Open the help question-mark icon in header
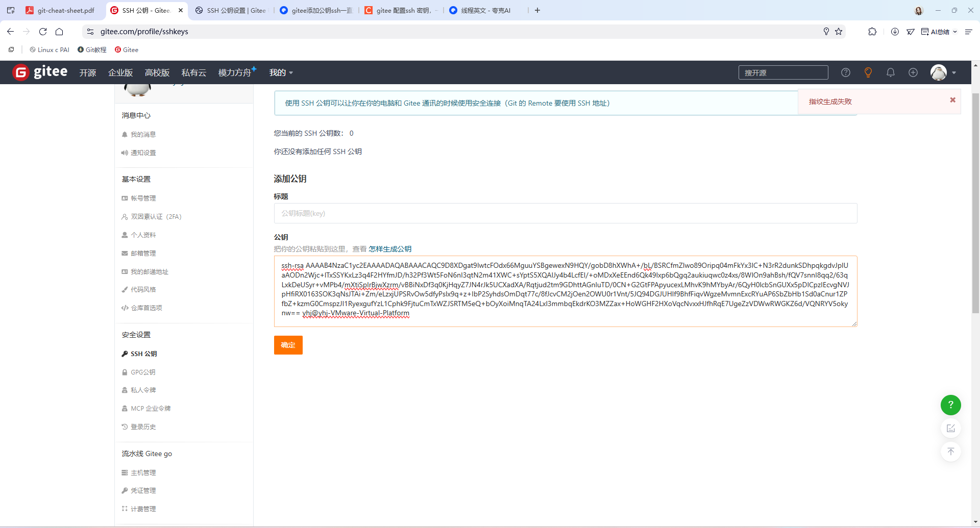980x528 pixels. [x=846, y=72]
